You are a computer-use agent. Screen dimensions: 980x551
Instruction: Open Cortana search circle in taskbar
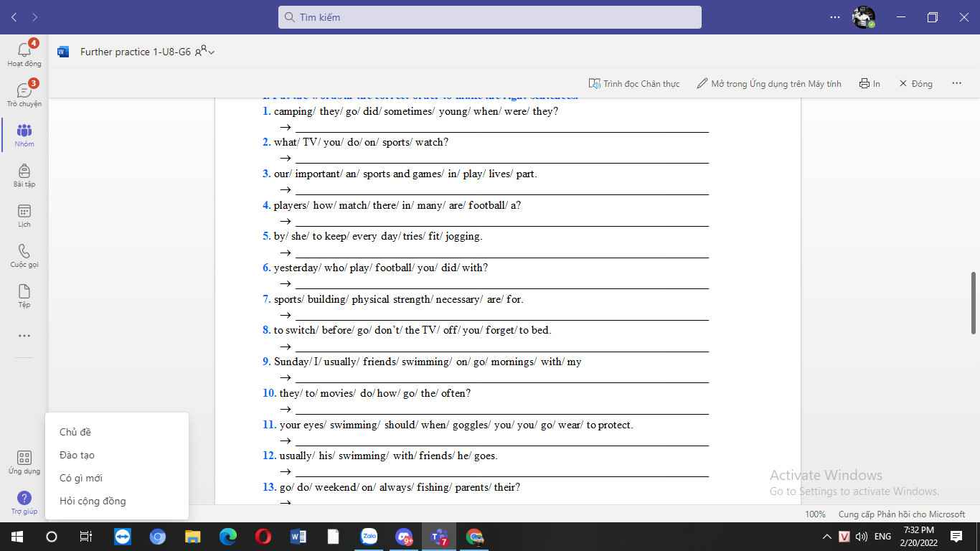click(52, 537)
